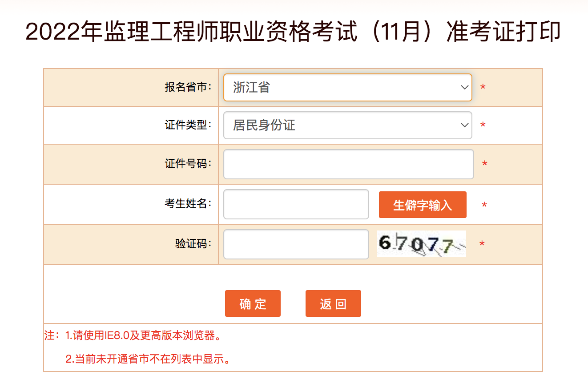Click the asterisk beside 验证码
Screen dimensions: 588x380
click(x=482, y=244)
